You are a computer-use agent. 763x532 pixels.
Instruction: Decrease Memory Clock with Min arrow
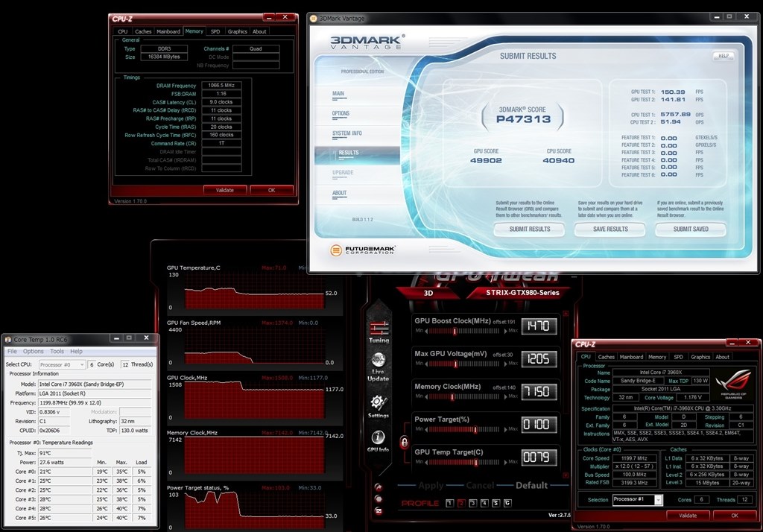426,396
